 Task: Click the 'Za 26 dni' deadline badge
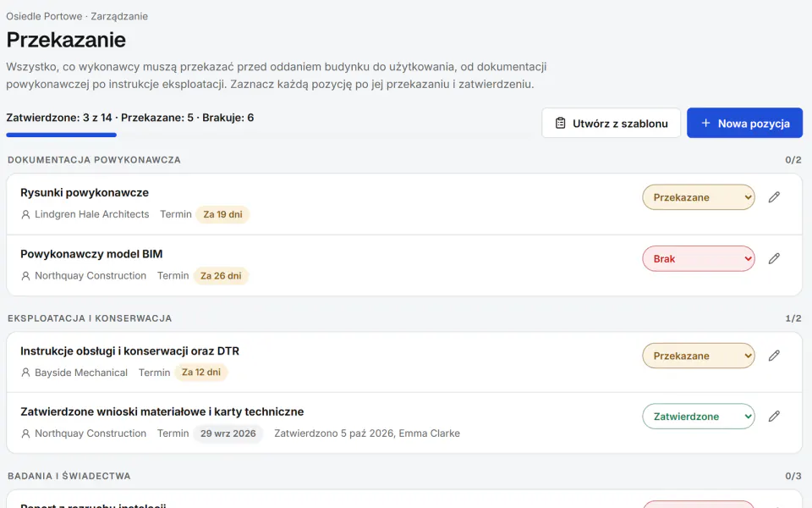(221, 276)
